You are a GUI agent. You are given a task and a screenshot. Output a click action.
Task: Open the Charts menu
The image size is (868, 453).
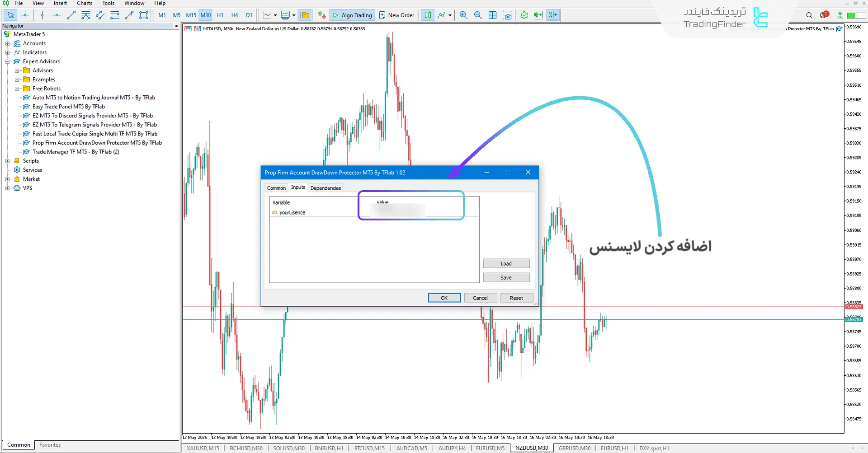click(85, 3)
